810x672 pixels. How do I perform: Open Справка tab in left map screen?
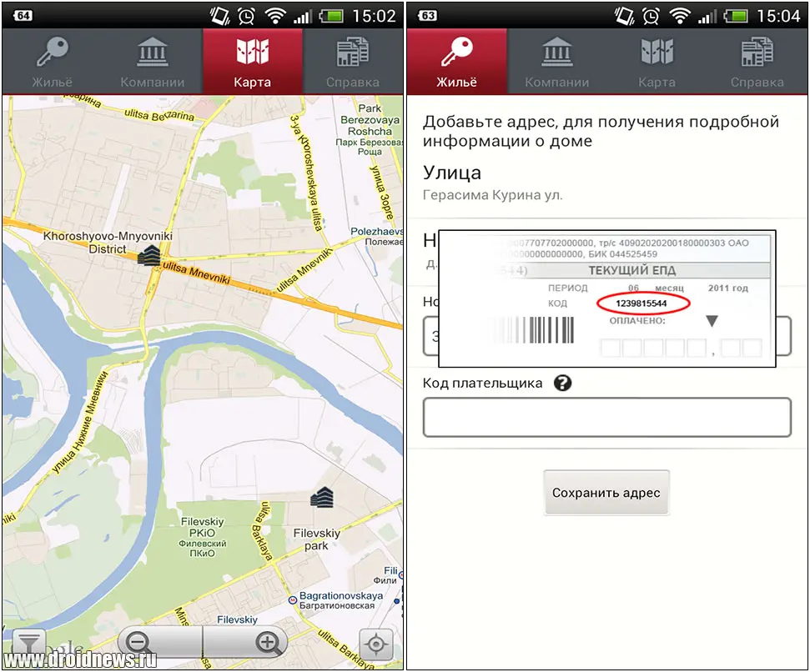352,62
